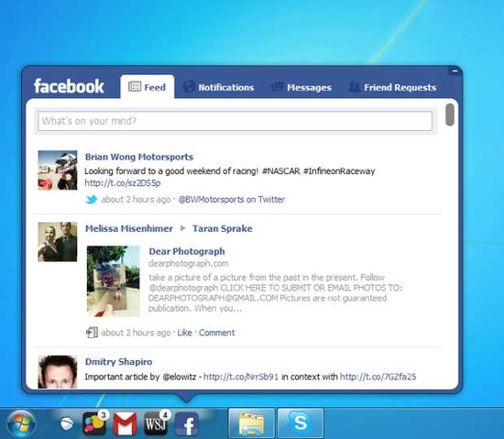
Task: Open the Windows Start orb
Action: coord(21,423)
